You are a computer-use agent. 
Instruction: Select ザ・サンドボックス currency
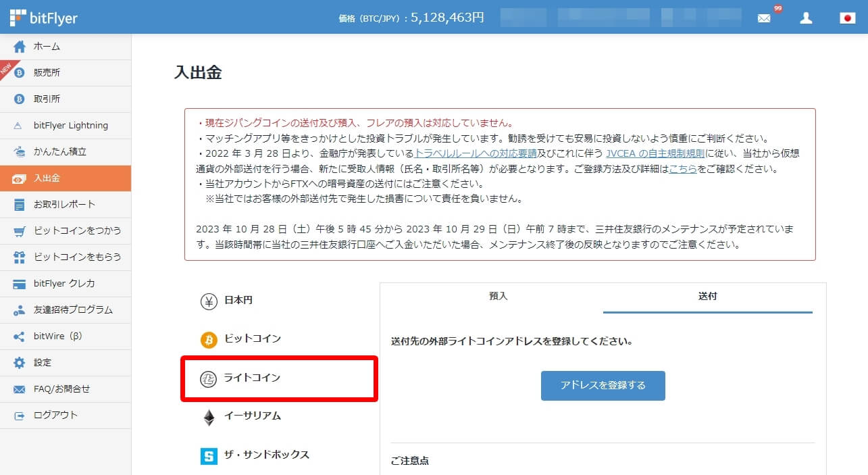click(x=267, y=455)
